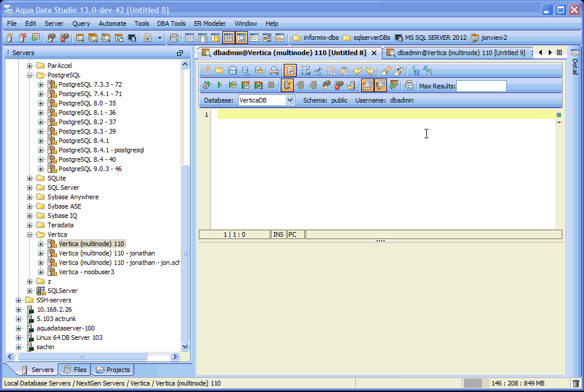584x392 pixels.
Task: Click the database cylinder table icon in main toolbar
Action: (216, 38)
